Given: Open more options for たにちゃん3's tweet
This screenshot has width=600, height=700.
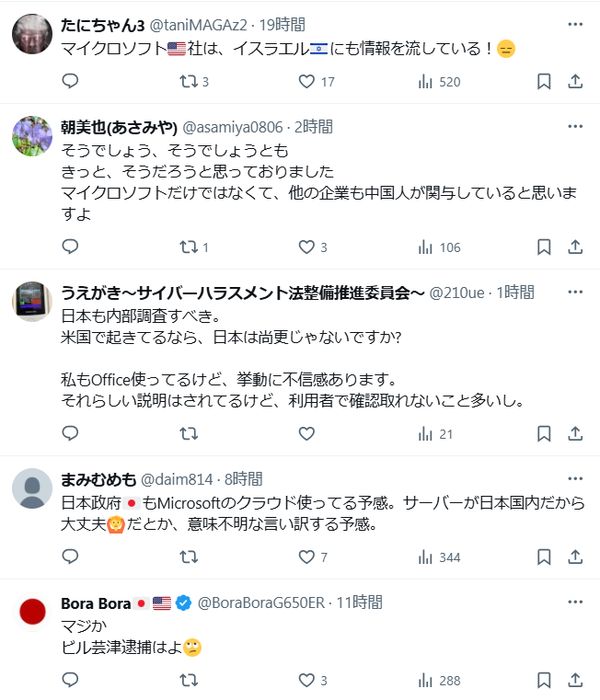Looking at the screenshot, I should pos(575,24).
